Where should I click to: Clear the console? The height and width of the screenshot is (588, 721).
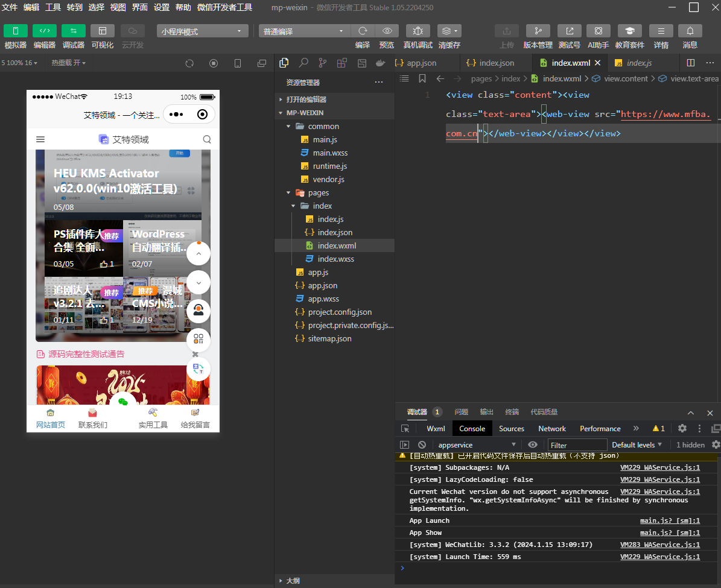coord(422,444)
